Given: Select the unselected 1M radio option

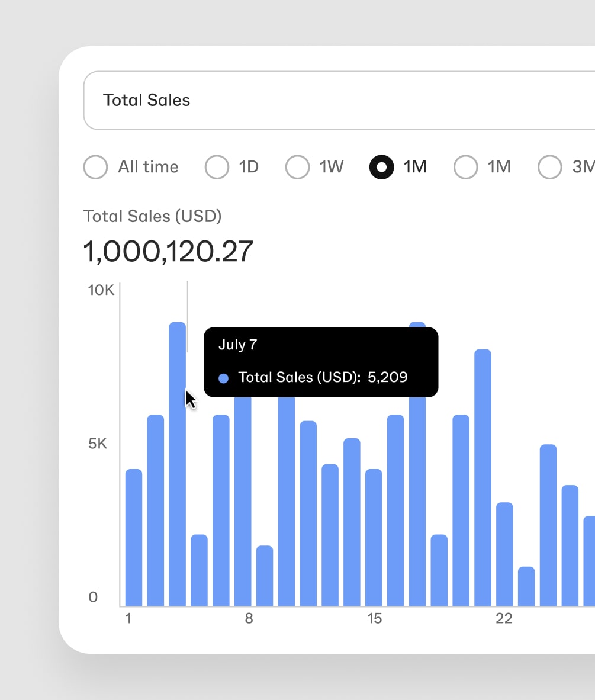Looking at the screenshot, I should [465, 167].
